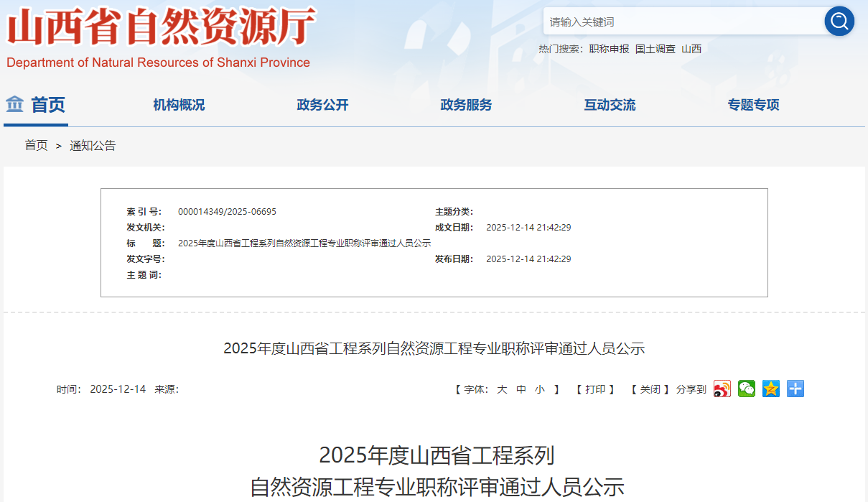Set font size to small 小
868x502 pixels.
[x=539, y=389]
